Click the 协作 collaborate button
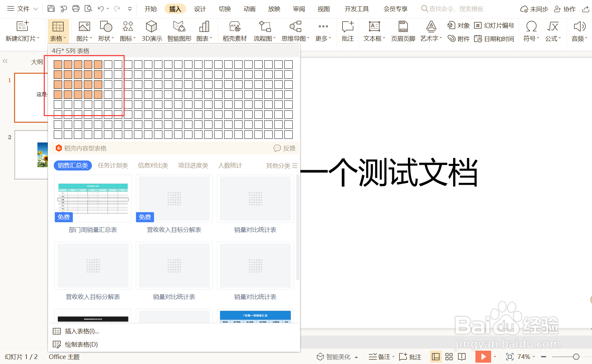Screen dimensions: 592x364 (565, 9)
